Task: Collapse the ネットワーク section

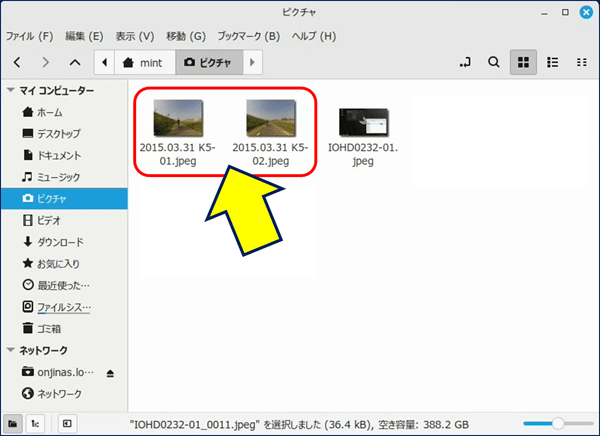Action: (x=11, y=350)
